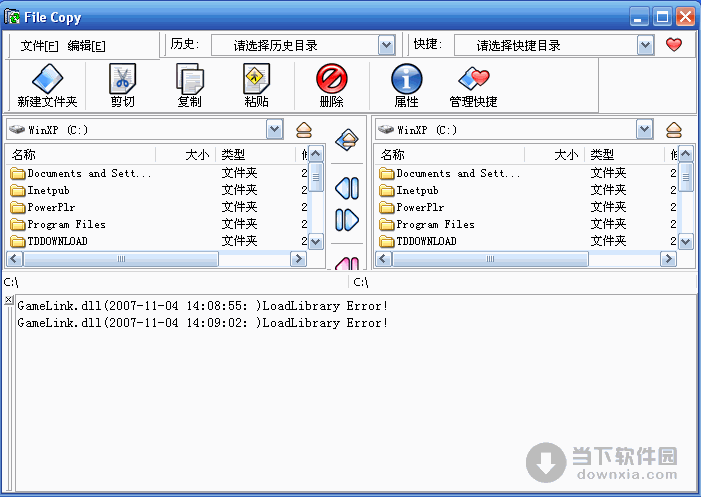Select Program Files in left pane
Screen dimensions: 701x497
(x=66, y=224)
